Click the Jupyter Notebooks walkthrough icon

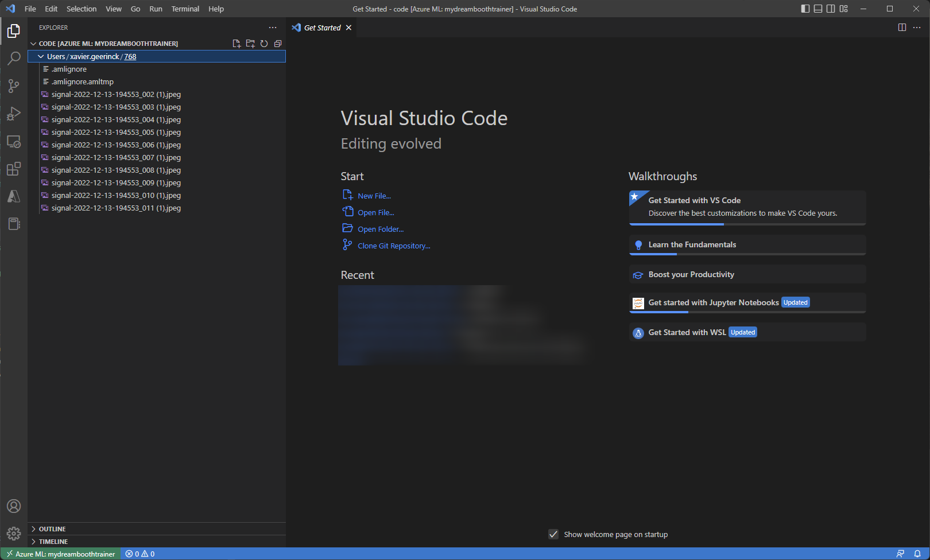point(638,303)
